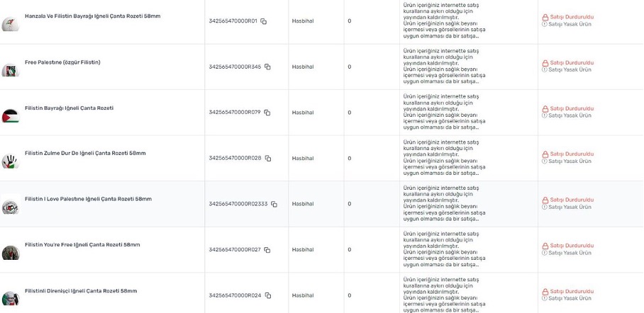This screenshot has width=644, height=313.
Task: Click Satışı Durduruldu status in the I Love Palestine row
Action: tap(572, 200)
